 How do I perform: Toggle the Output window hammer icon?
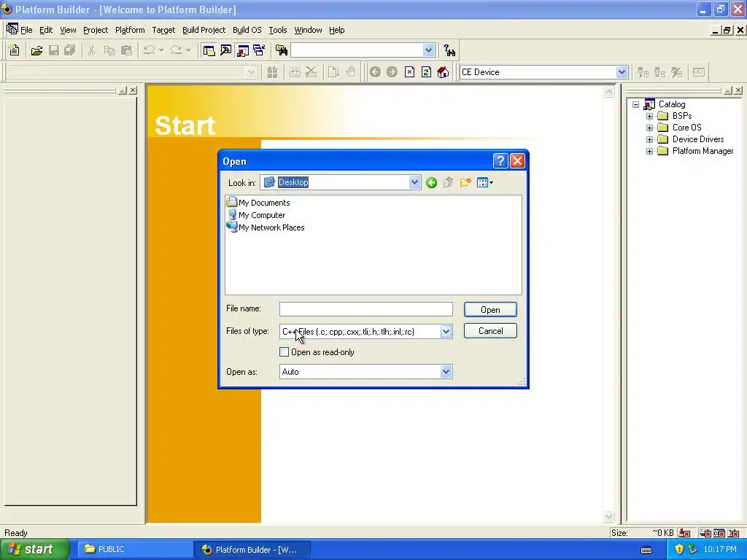(x=226, y=50)
